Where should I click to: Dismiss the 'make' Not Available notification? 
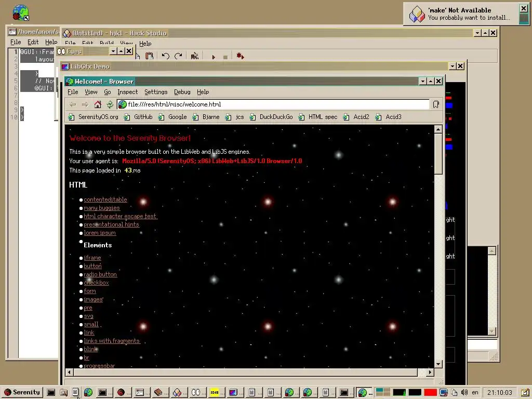pos(524,8)
